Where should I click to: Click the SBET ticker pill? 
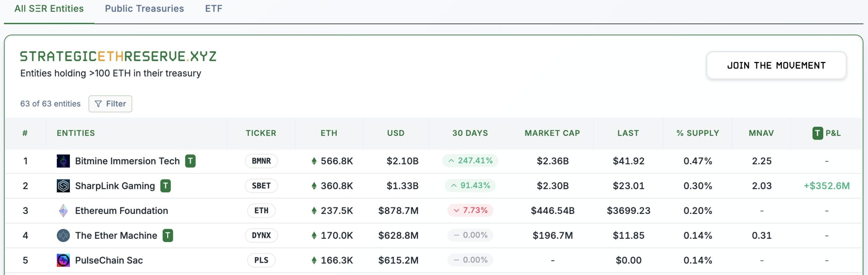pyautogui.click(x=261, y=186)
